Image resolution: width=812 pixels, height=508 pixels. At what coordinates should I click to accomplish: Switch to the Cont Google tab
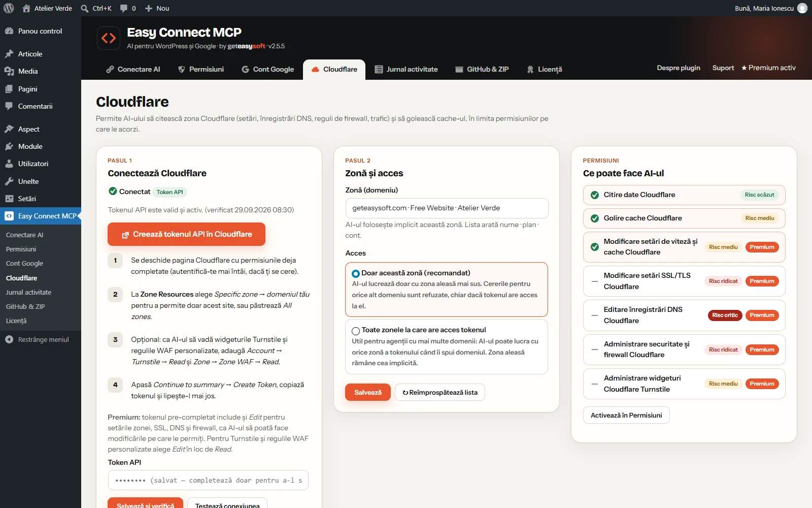point(268,69)
